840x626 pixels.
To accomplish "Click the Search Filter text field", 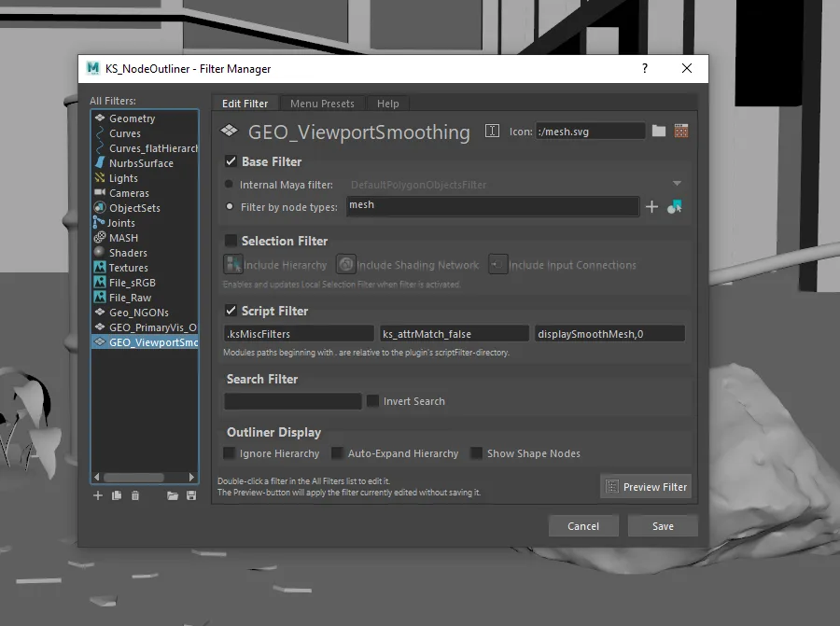I will coord(293,401).
